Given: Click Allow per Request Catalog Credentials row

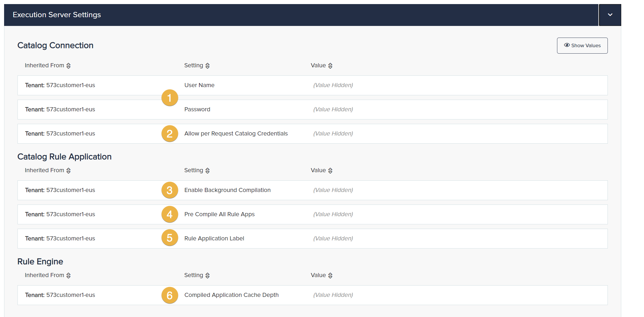Looking at the screenshot, I should coord(236,134).
